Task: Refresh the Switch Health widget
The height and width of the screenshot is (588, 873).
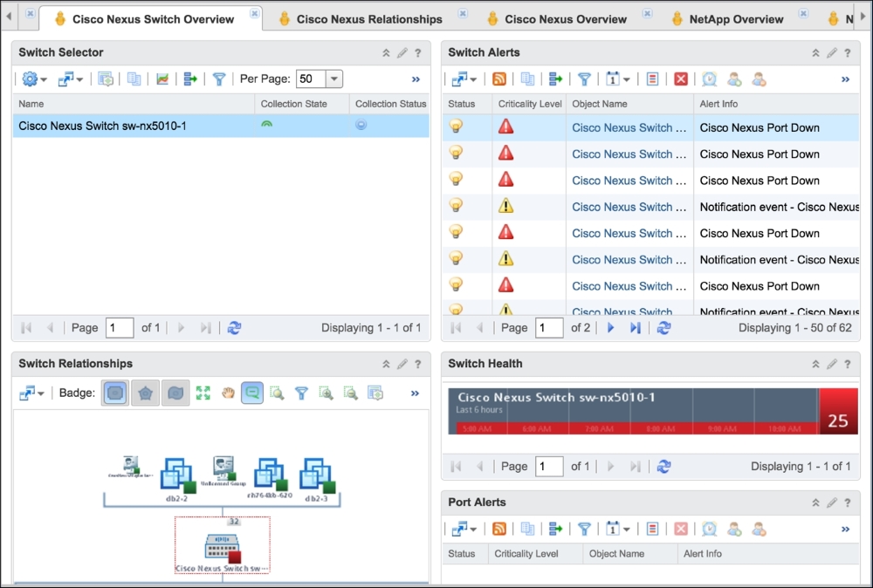Action: [x=663, y=466]
